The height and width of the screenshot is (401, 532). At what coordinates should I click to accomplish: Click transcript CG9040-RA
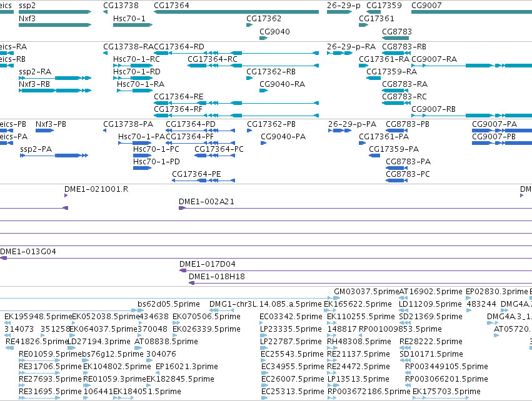(x=264, y=91)
